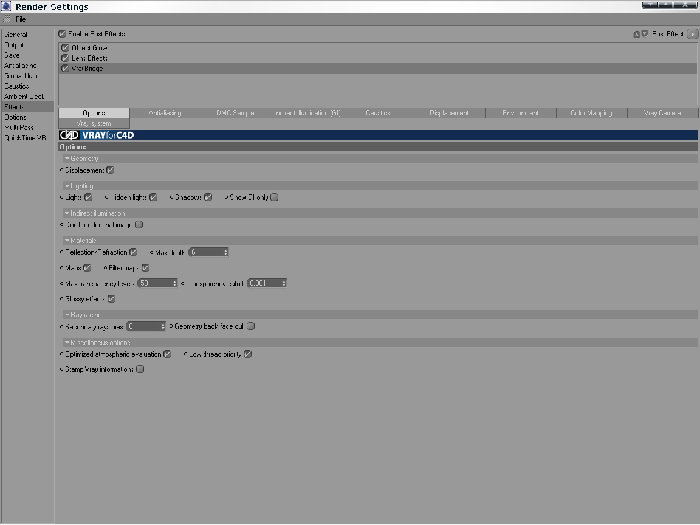Collapse the Lighting section
This screenshot has width=700, height=525.
pos(67,186)
